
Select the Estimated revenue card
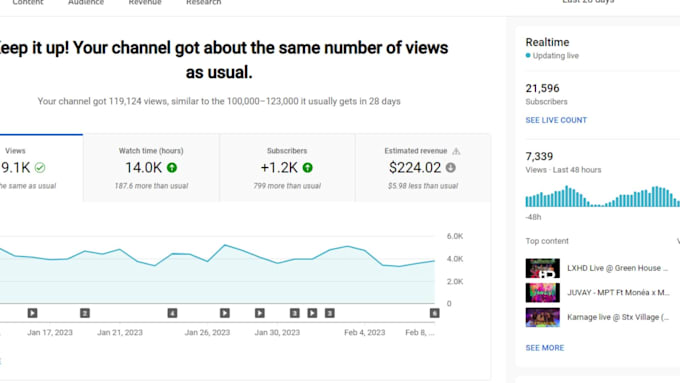click(x=423, y=168)
